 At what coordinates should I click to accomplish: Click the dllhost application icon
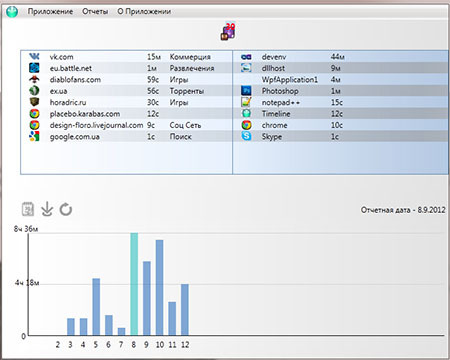click(x=246, y=68)
